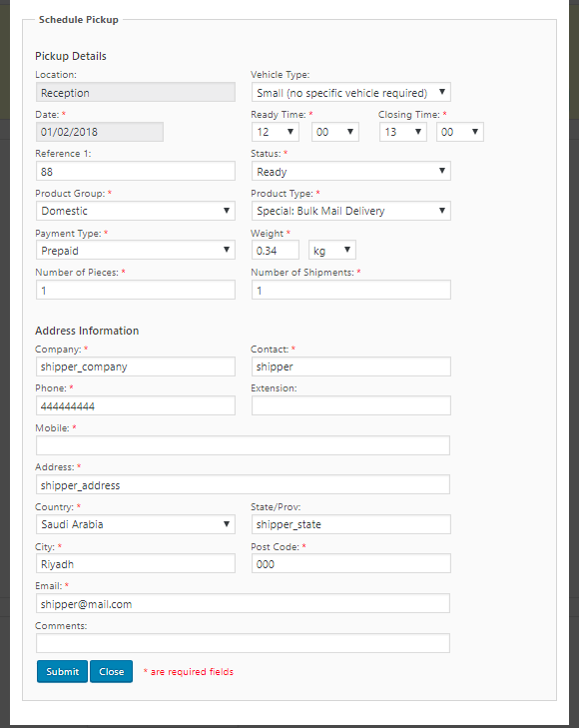579x728 pixels.
Task: Focus the Comments text field
Action: pyautogui.click(x=243, y=643)
